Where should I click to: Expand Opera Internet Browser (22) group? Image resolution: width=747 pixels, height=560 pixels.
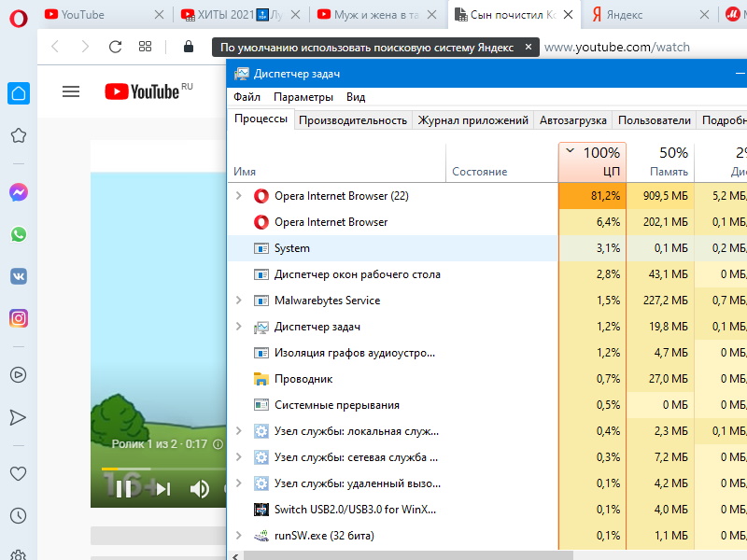pos(239,196)
